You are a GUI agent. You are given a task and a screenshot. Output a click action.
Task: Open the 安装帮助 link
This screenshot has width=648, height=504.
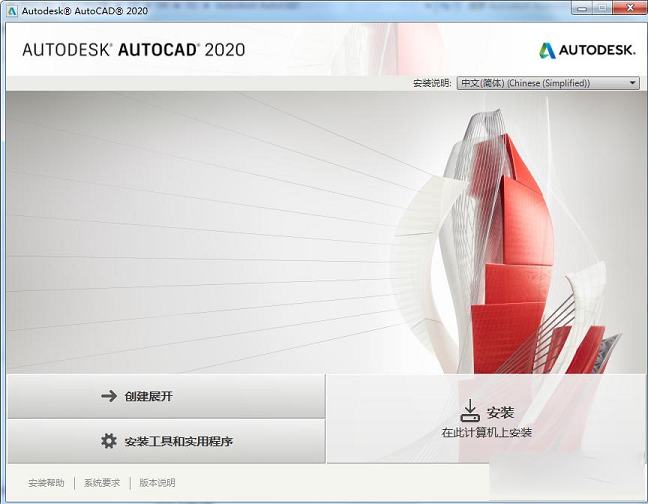pyautogui.click(x=46, y=483)
